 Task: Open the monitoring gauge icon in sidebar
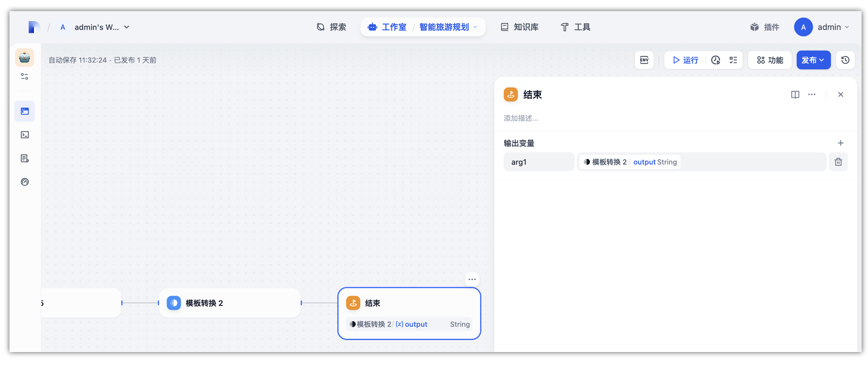25,182
